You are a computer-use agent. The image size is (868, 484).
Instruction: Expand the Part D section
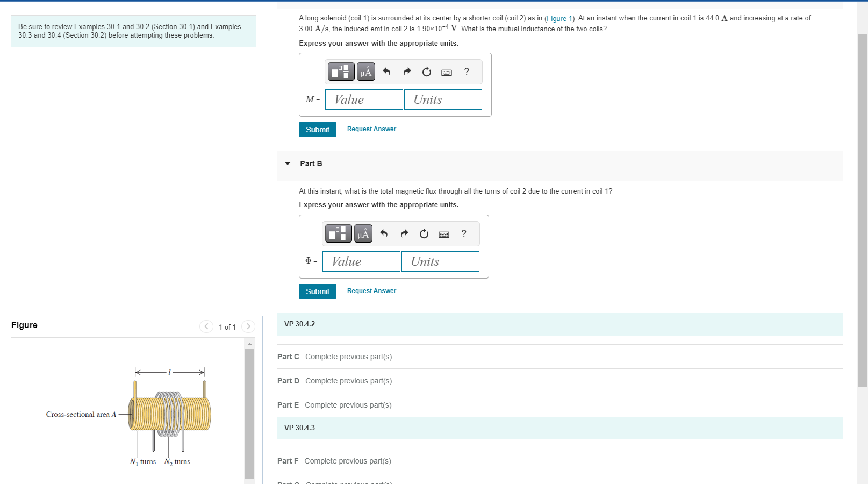(289, 381)
